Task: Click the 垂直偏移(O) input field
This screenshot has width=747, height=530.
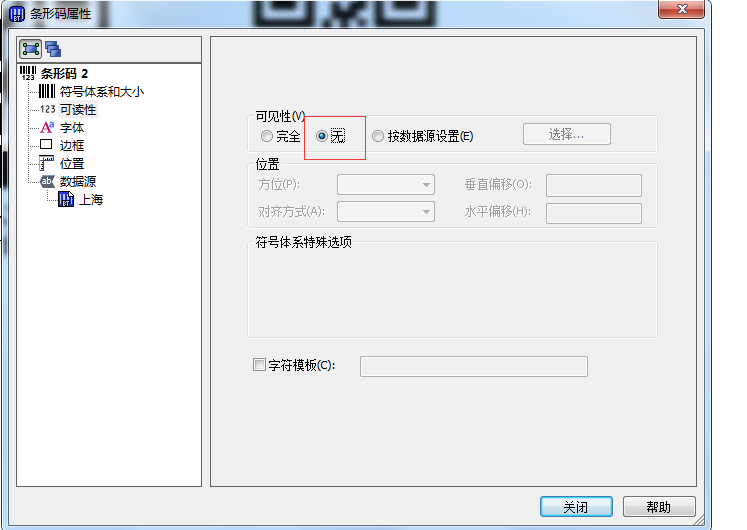Action: (594, 185)
